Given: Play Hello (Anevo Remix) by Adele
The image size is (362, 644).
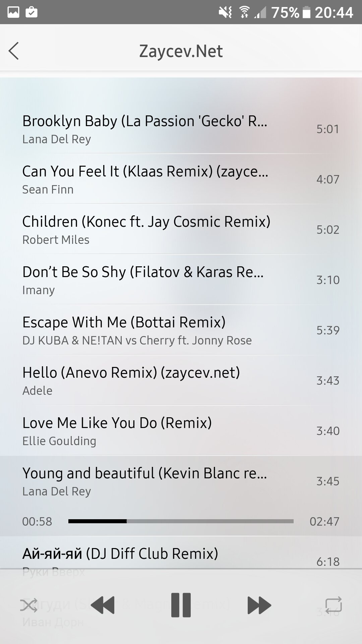Looking at the screenshot, I should point(181,380).
